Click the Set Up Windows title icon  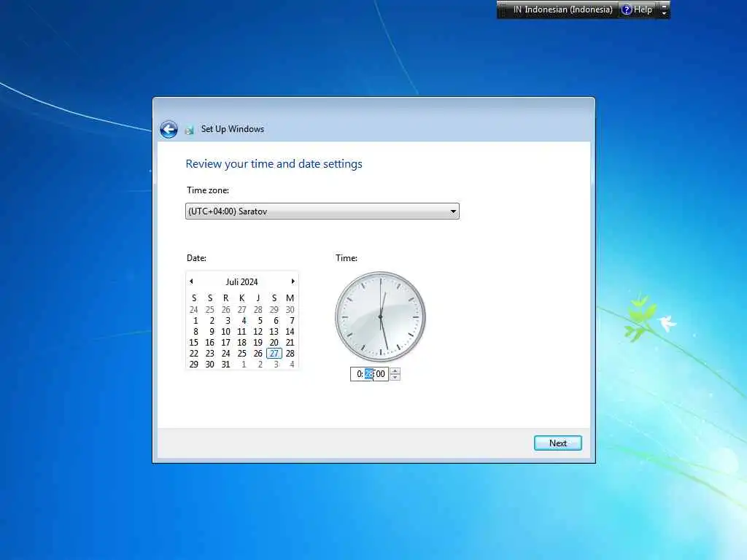[x=190, y=130]
